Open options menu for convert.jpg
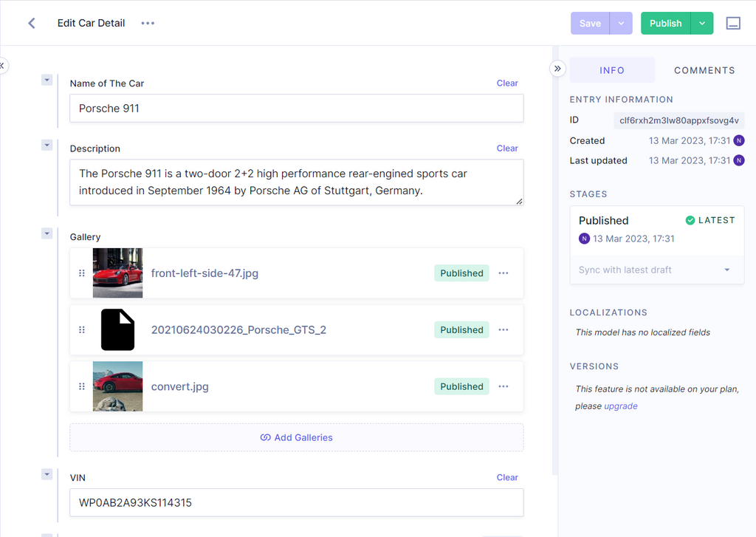The image size is (756, 537). tap(504, 386)
